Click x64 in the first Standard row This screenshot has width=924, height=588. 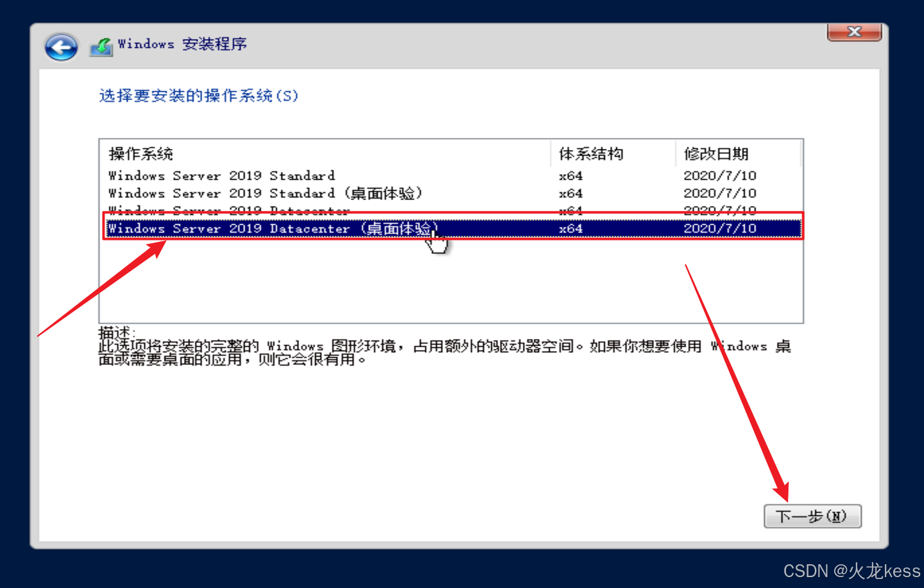(x=570, y=176)
